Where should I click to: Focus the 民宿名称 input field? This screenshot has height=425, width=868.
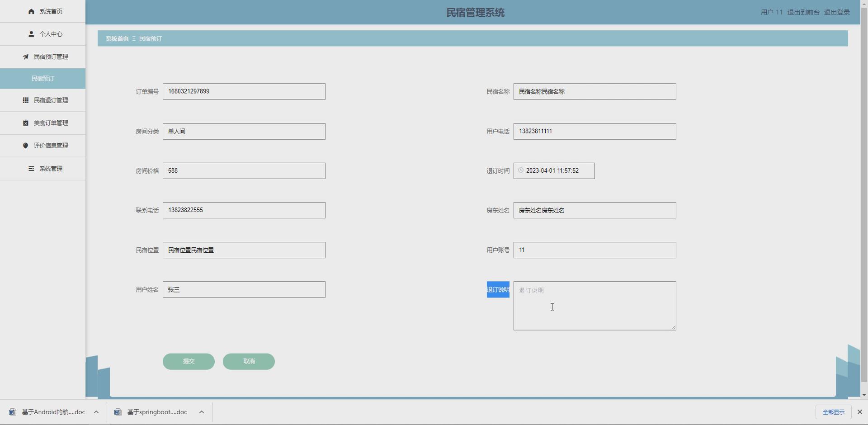[594, 91]
